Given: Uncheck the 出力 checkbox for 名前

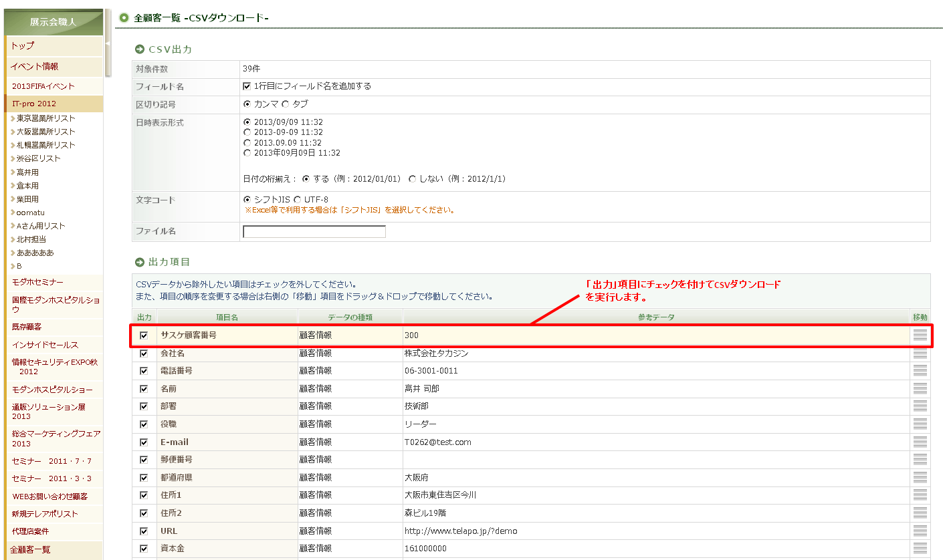Looking at the screenshot, I should [x=144, y=389].
